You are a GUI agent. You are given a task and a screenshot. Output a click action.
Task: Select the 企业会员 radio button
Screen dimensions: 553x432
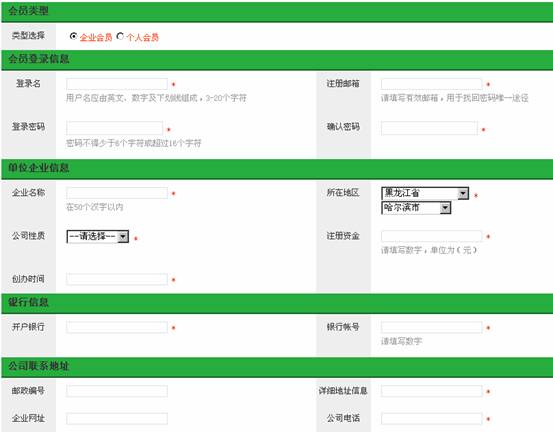pyautogui.click(x=73, y=36)
